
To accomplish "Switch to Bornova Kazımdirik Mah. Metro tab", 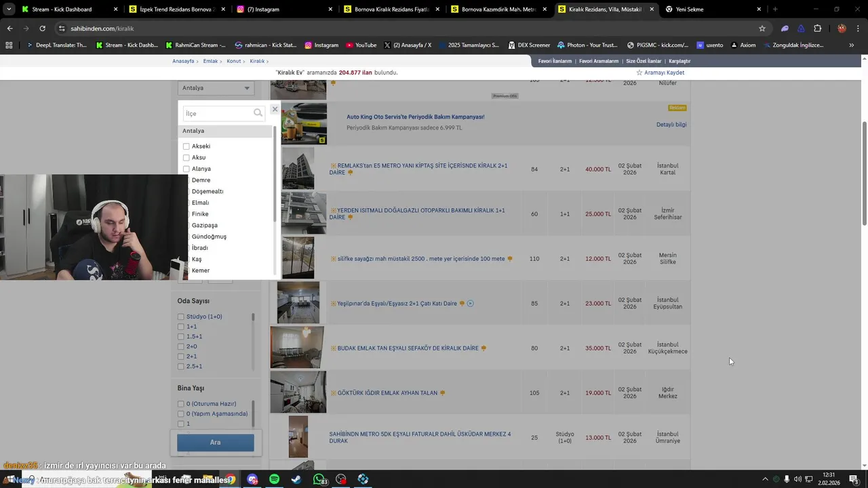I will tap(499, 9).
